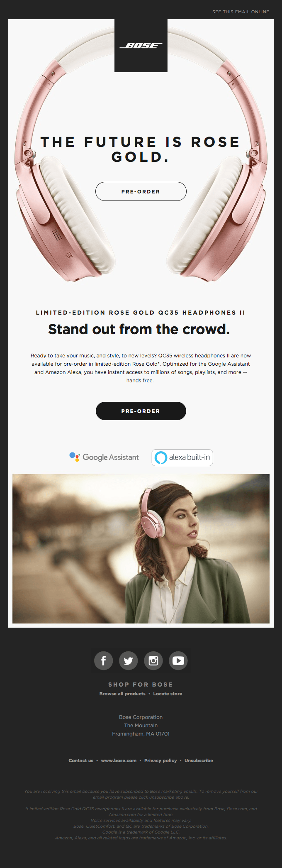Open the Bose Twitter icon
The width and height of the screenshot is (282, 868).
tap(129, 660)
